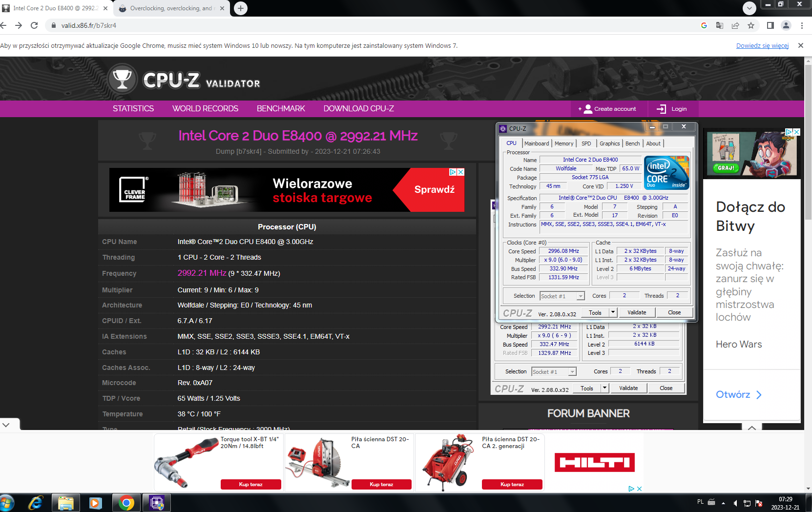This screenshot has height=512, width=812.
Task: Open WORLD RECORDS menu item
Action: (x=205, y=109)
